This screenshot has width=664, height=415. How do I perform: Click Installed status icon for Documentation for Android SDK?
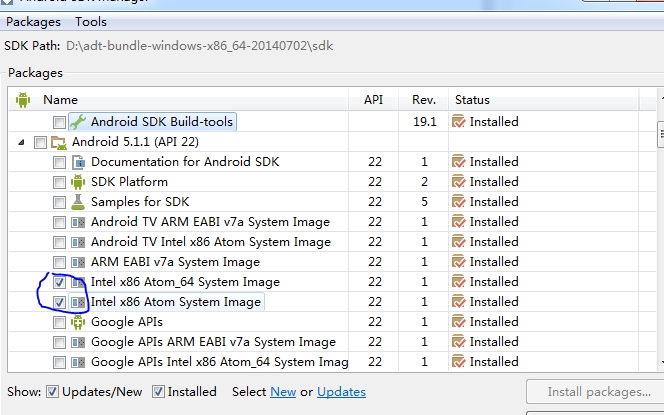tap(459, 162)
